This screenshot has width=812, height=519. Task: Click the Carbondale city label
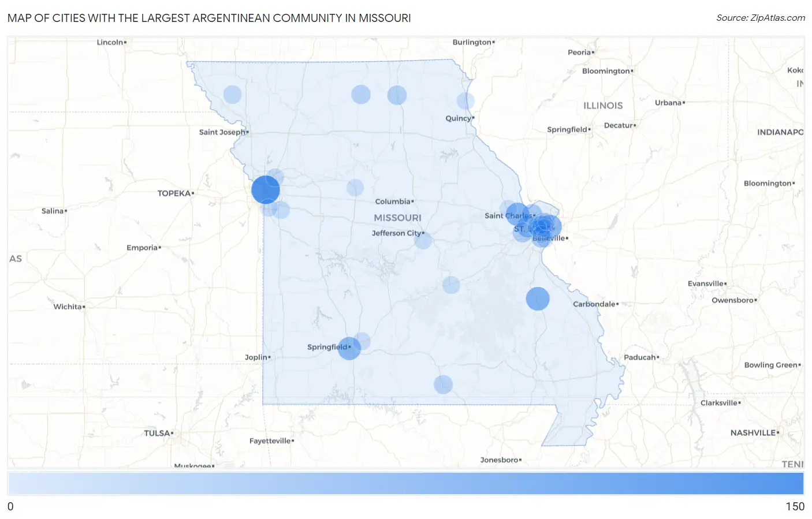(x=594, y=304)
